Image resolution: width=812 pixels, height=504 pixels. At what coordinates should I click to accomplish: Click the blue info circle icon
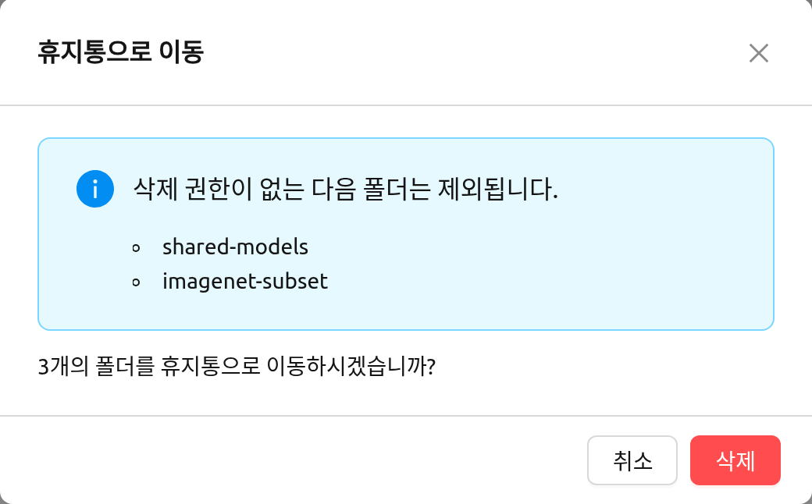95,189
